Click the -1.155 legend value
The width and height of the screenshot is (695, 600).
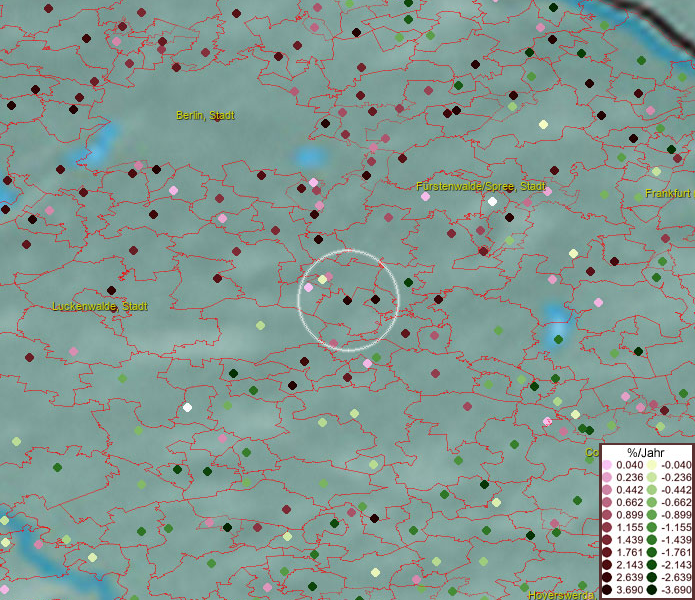click(x=676, y=527)
